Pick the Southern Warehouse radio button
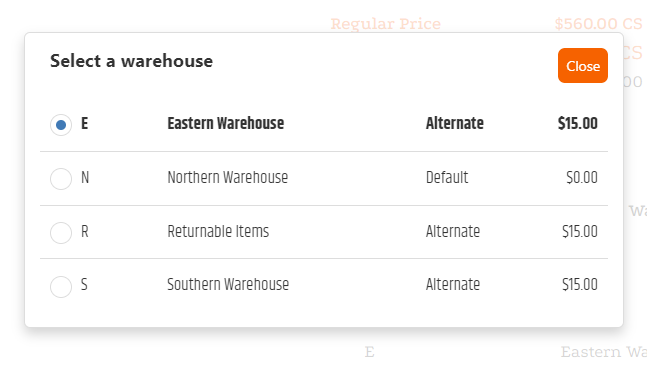This screenshot has height=369, width=647. (x=61, y=286)
